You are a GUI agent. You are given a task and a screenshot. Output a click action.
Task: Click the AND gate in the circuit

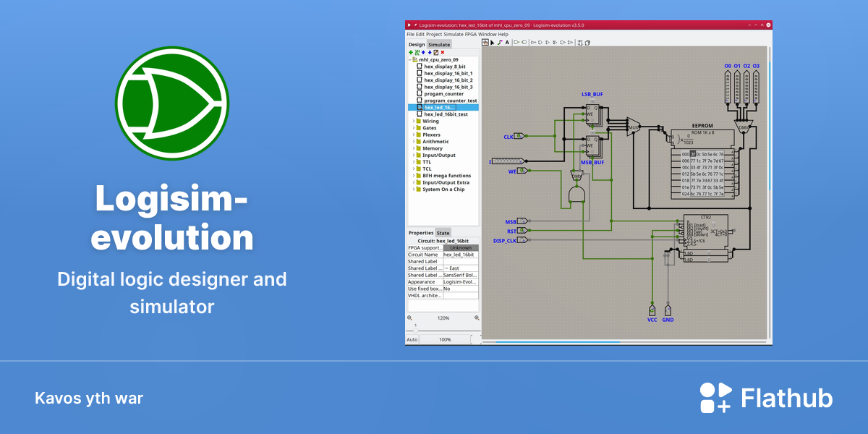[x=576, y=195]
